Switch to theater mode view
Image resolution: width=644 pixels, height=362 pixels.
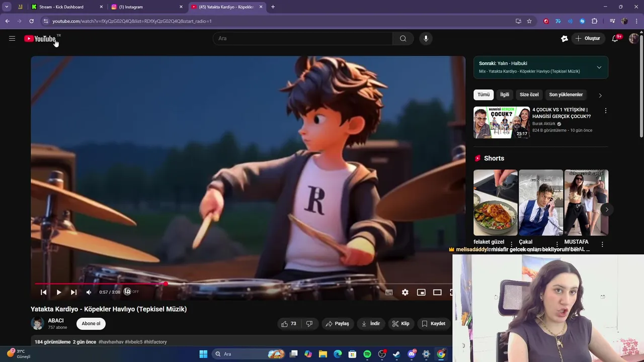(x=437, y=292)
